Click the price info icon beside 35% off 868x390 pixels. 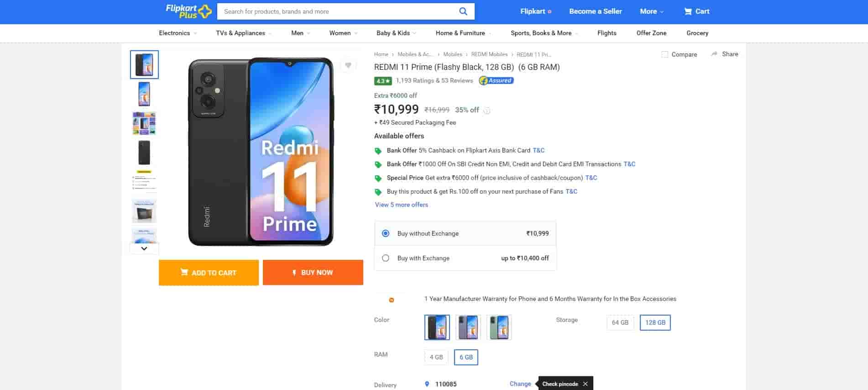(x=487, y=111)
